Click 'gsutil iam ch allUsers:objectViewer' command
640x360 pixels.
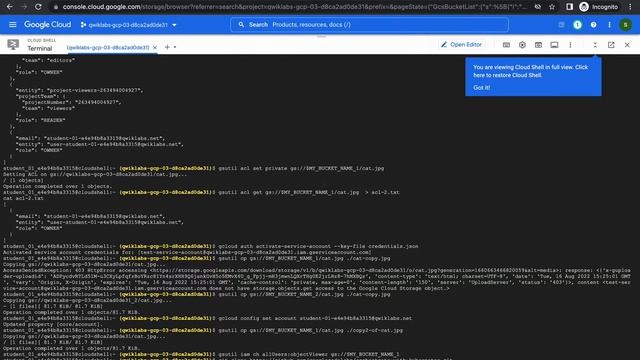[x=201, y=354]
